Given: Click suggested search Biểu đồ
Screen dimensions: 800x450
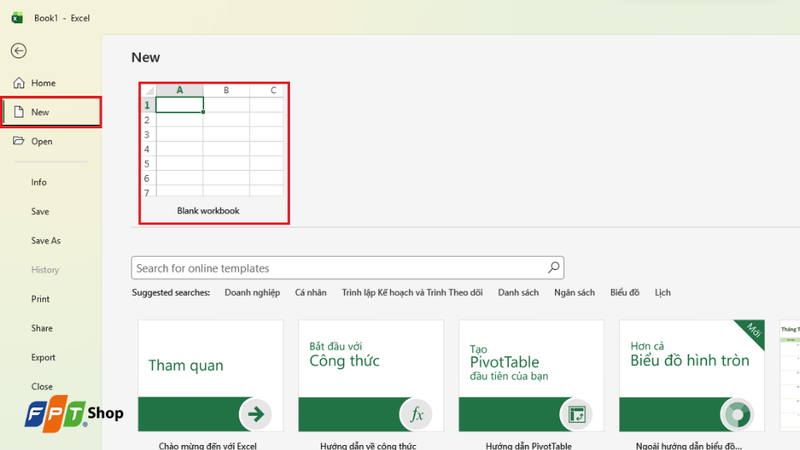Looking at the screenshot, I should pos(624,292).
